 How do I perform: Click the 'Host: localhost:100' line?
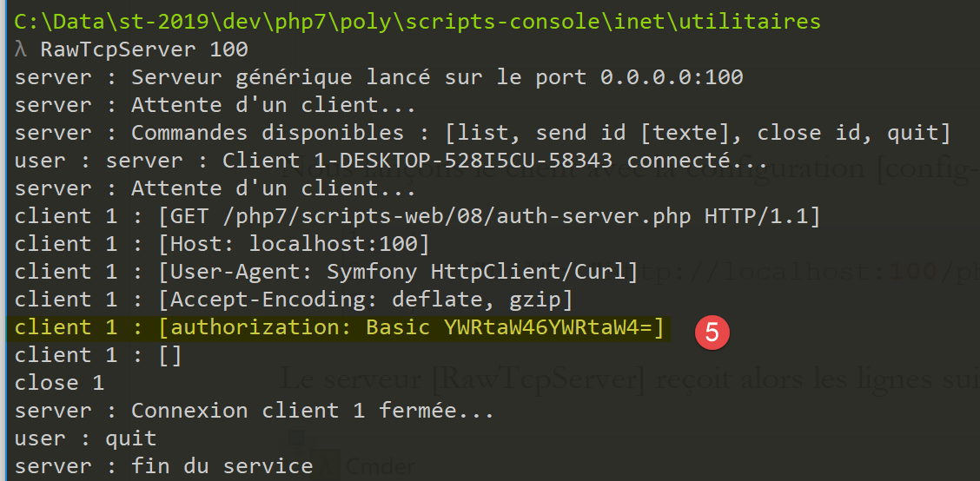tap(222, 244)
